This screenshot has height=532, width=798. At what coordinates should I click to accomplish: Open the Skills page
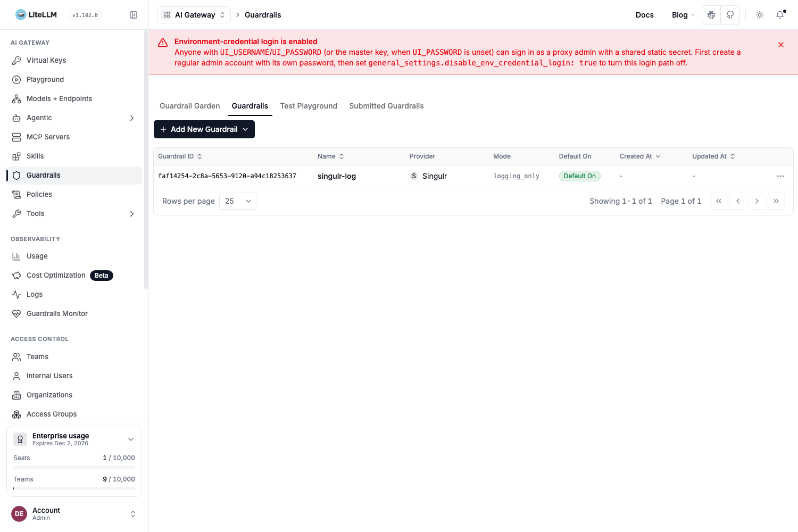point(74,156)
